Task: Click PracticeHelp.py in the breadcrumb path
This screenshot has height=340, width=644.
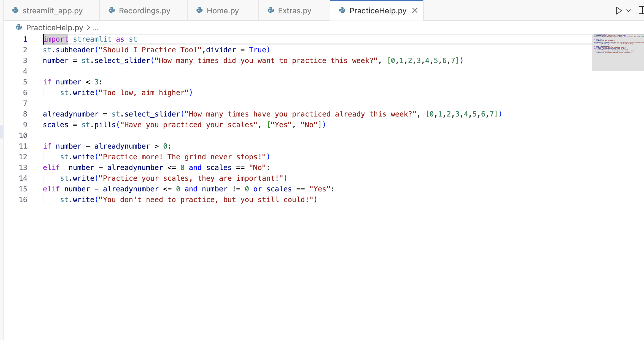Action: pyautogui.click(x=55, y=28)
